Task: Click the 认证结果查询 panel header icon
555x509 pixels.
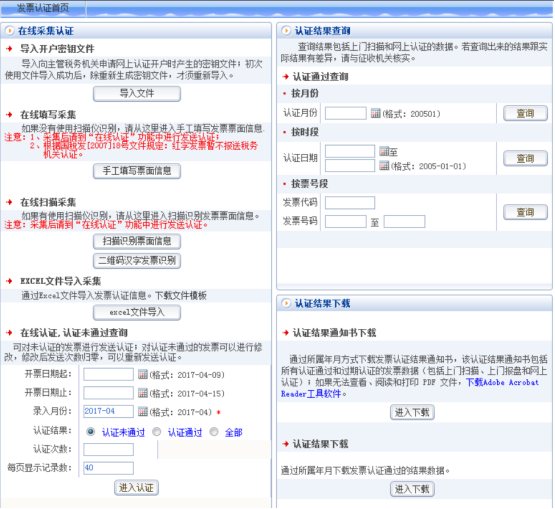Action: point(286,31)
